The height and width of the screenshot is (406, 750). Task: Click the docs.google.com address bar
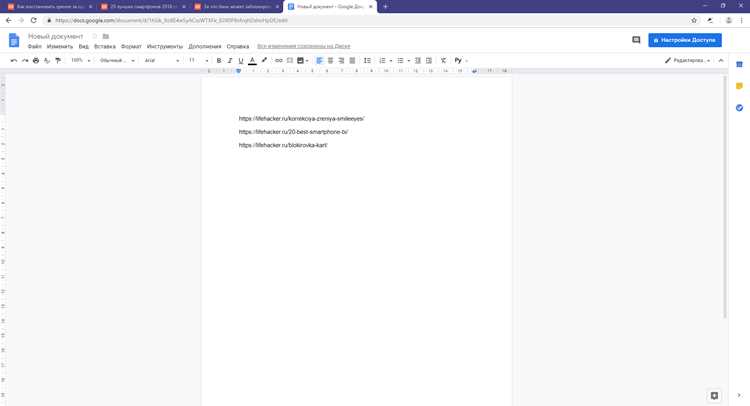364,21
